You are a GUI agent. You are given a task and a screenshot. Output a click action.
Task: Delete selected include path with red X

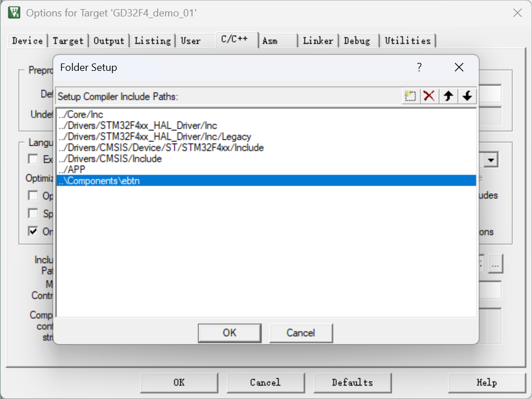tap(429, 96)
